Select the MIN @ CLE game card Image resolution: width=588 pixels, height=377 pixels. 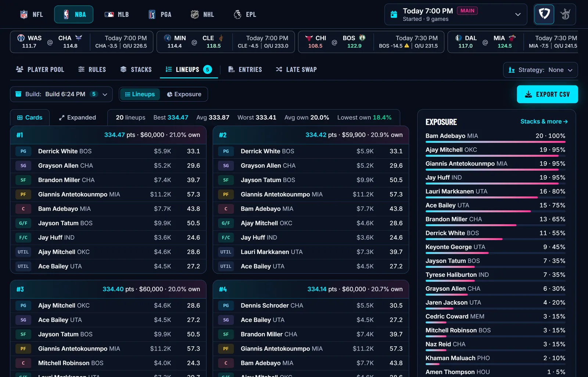(226, 42)
